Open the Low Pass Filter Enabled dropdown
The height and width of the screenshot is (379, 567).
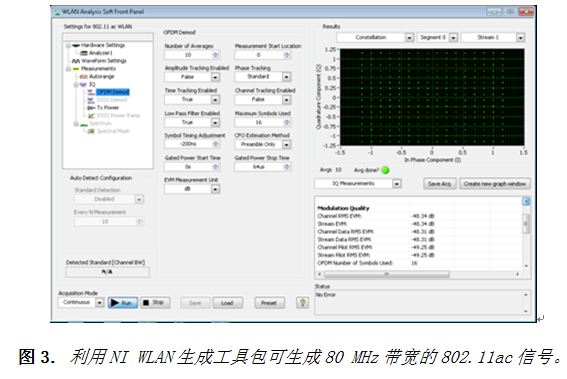pyautogui.click(x=215, y=123)
